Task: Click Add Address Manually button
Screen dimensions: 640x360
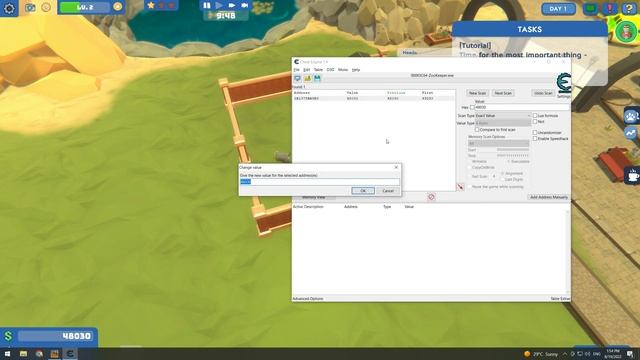Action: click(549, 197)
